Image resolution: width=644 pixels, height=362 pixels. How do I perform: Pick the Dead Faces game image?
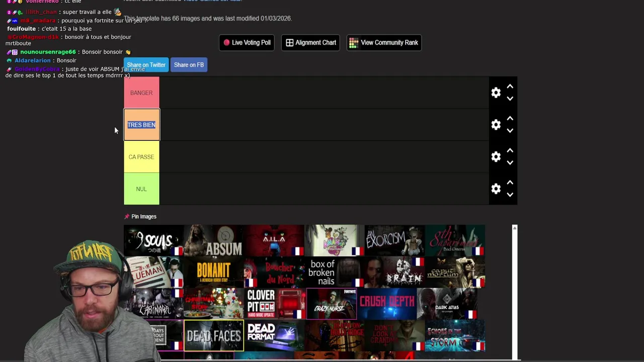click(x=214, y=335)
